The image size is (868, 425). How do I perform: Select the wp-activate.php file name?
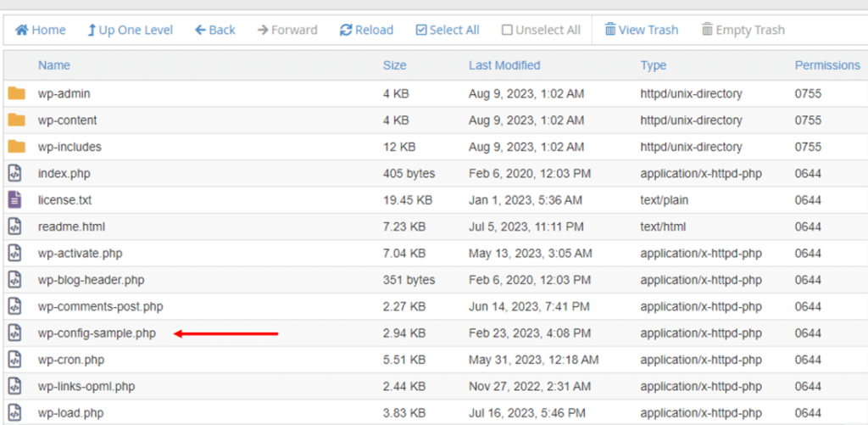point(81,254)
